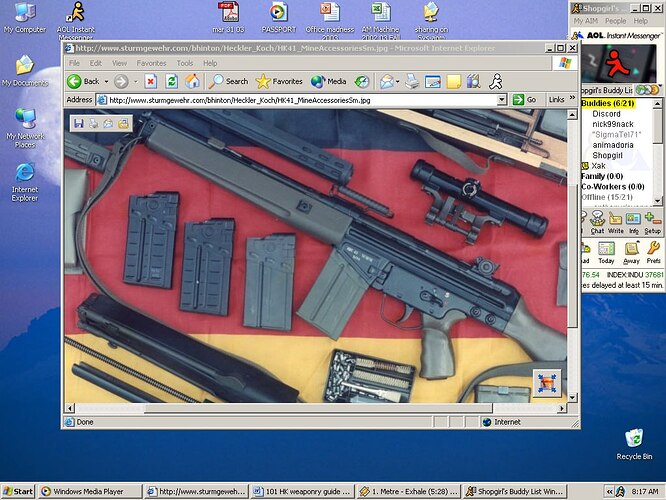
Task: Expand the Offline buddies group
Action: tap(604, 196)
